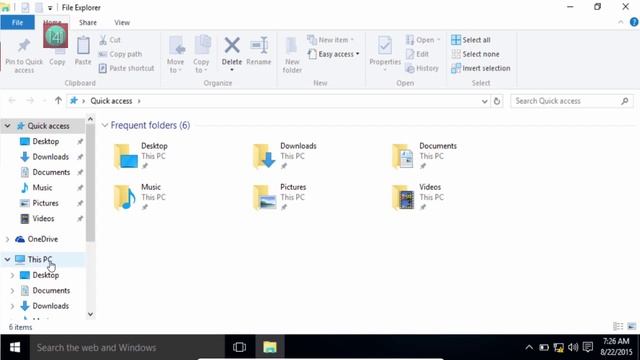
Task: Open Videos folder in Frequent folders
Action: tap(418, 197)
